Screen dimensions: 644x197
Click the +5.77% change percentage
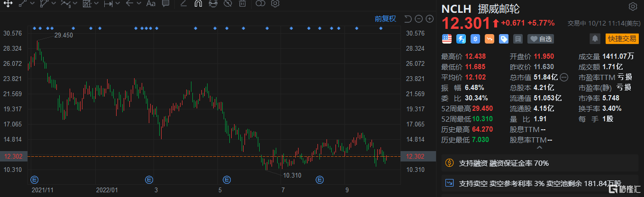(541, 22)
